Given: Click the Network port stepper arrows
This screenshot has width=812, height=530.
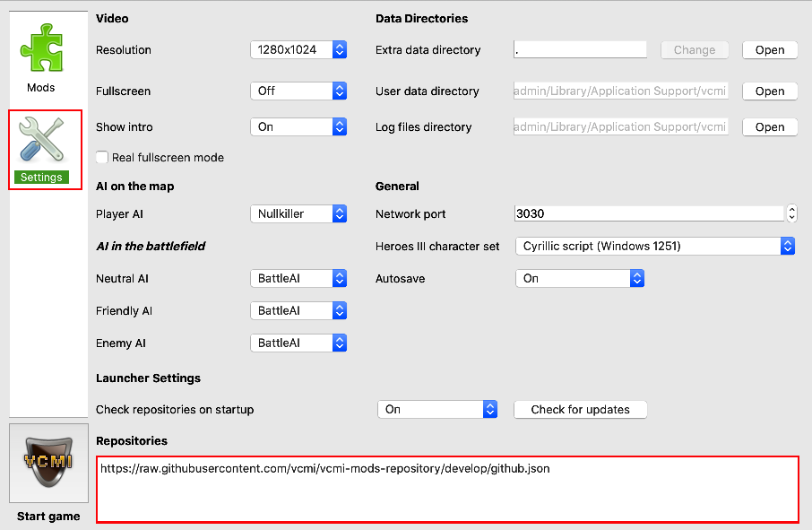Looking at the screenshot, I should (x=791, y=214).
